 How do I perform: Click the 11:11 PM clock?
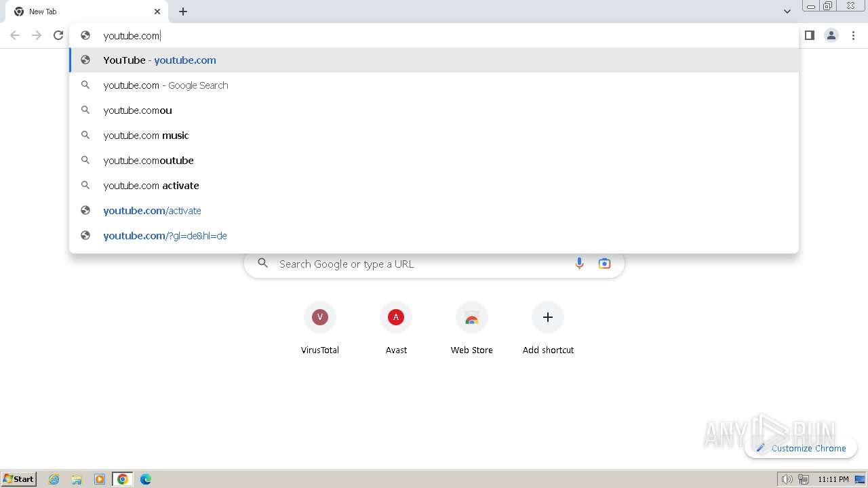pos(833,479)
